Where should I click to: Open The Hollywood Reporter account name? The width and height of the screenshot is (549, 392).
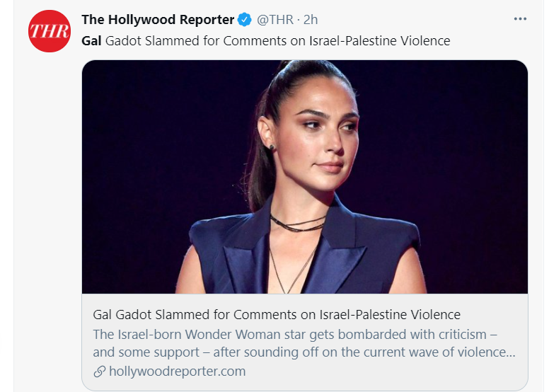(158, 20)
